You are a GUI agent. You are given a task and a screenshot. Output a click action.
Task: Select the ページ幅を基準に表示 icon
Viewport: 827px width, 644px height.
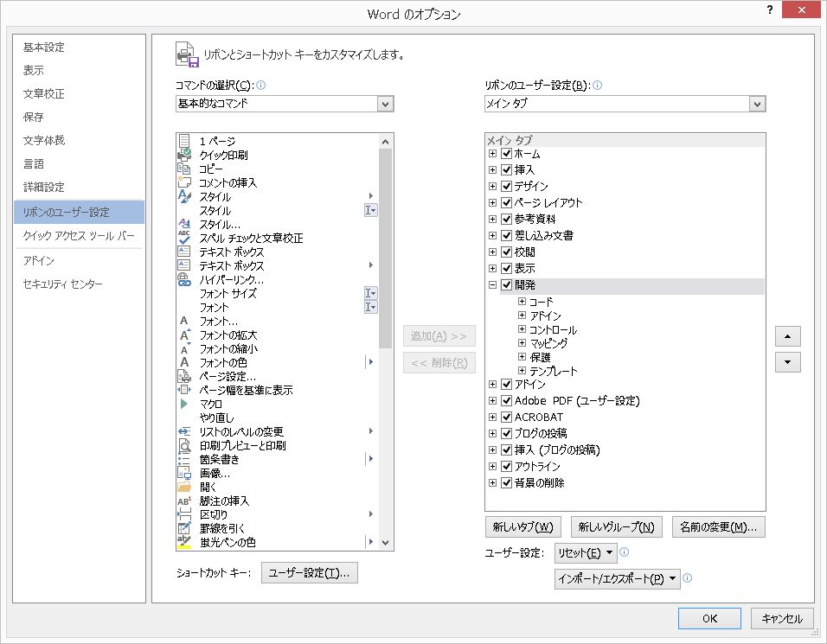click(184, 390)
